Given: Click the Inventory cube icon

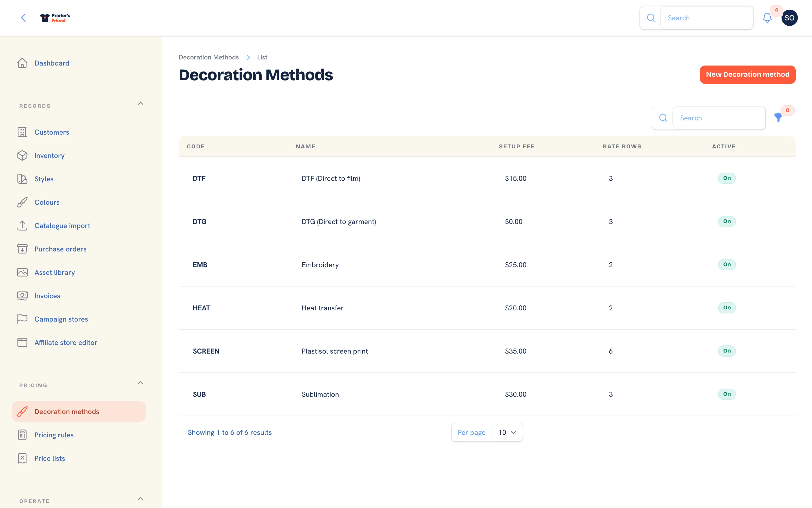Looking at the screenshot, I should [23, 155].
